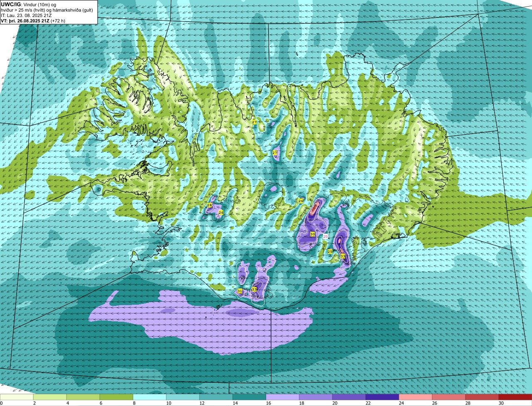Click the 0–2 m/s palest yellow legend swatch
This screenshot has height=406, width=532.
point(17,397)
